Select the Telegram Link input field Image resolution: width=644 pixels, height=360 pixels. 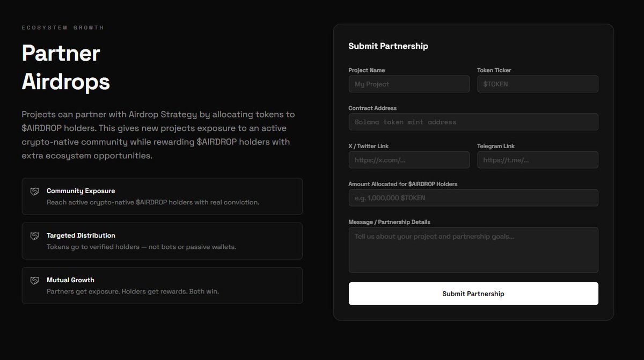tap(538, 160)
